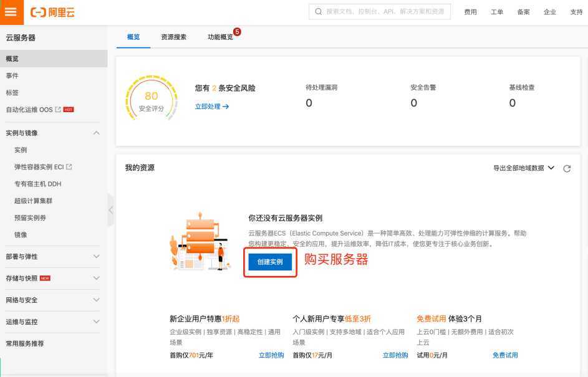This screenshot has height=377, width=588.
Task: Select 概览 in the sidebar
Action: coord(54,59)
